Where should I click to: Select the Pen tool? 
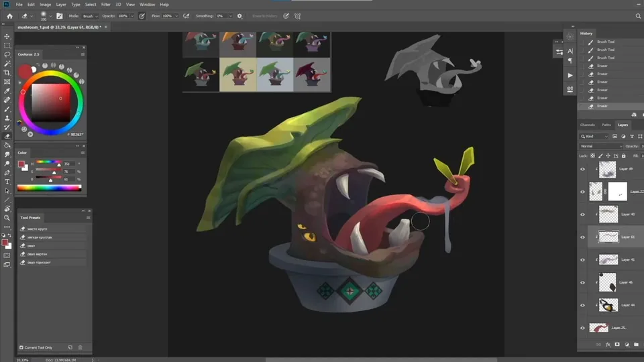(x=7, y=173)
